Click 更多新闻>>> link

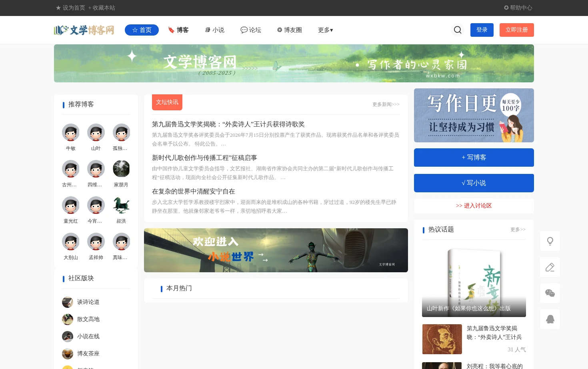[x=386, y=104]
